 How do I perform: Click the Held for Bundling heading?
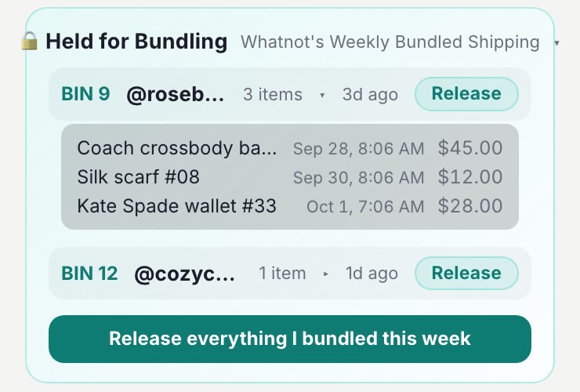pos(136,41)
